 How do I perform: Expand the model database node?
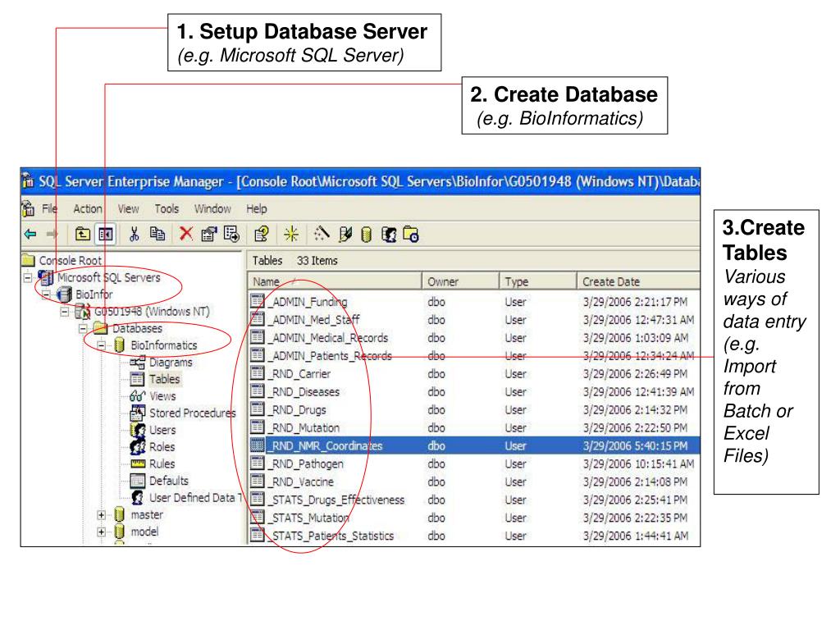[x=101, y=532]
